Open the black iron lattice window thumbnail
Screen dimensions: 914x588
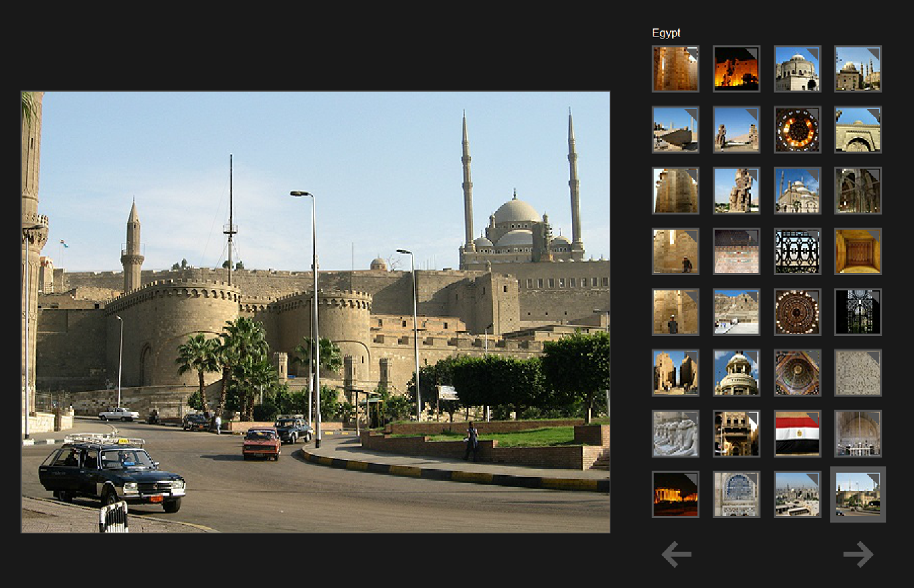click(797, 251)
